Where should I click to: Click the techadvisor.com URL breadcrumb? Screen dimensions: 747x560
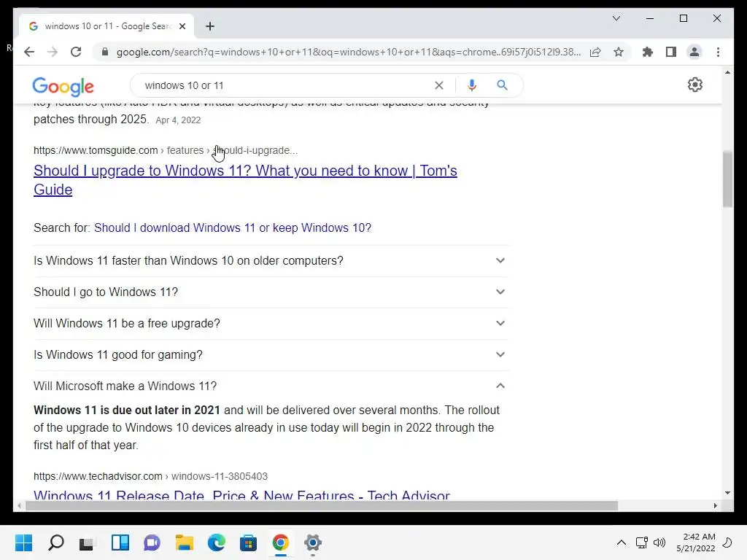(x=150, y=476)
